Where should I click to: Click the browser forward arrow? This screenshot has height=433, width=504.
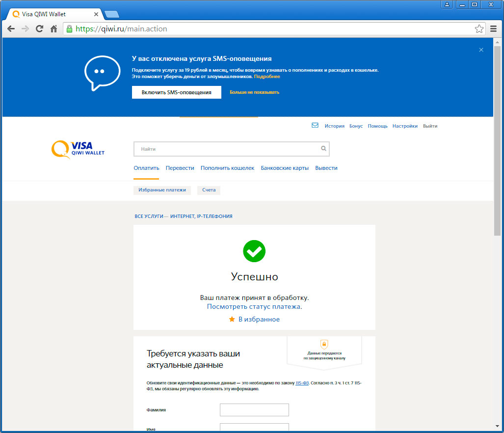[x=25, y=29]
